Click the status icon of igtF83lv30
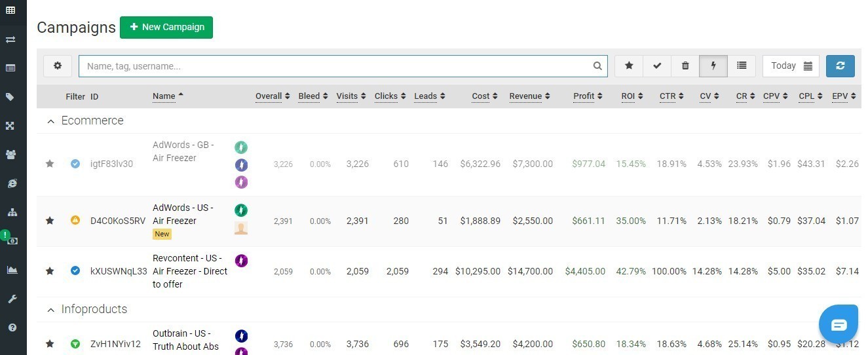 [x=75, y=164]
